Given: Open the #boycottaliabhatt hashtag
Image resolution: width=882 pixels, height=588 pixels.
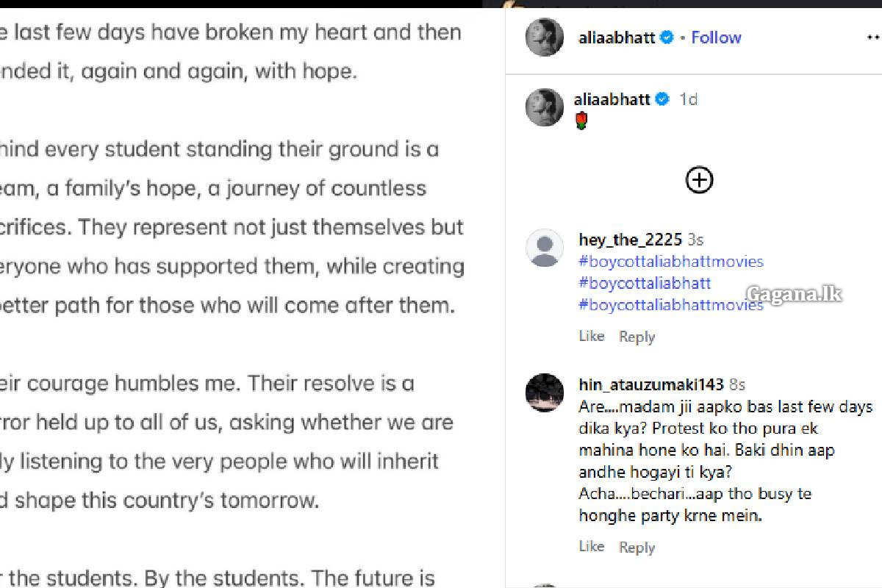Looking at the screenshot, I should (x=645, y=283).
